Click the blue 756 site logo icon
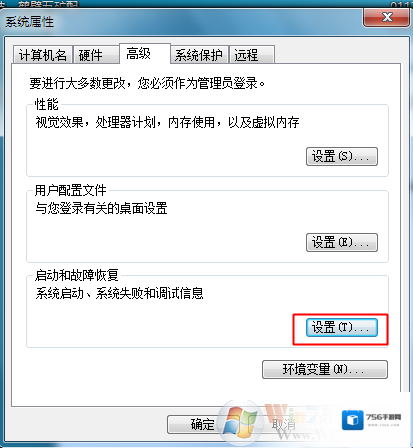 tap(352, 419)
